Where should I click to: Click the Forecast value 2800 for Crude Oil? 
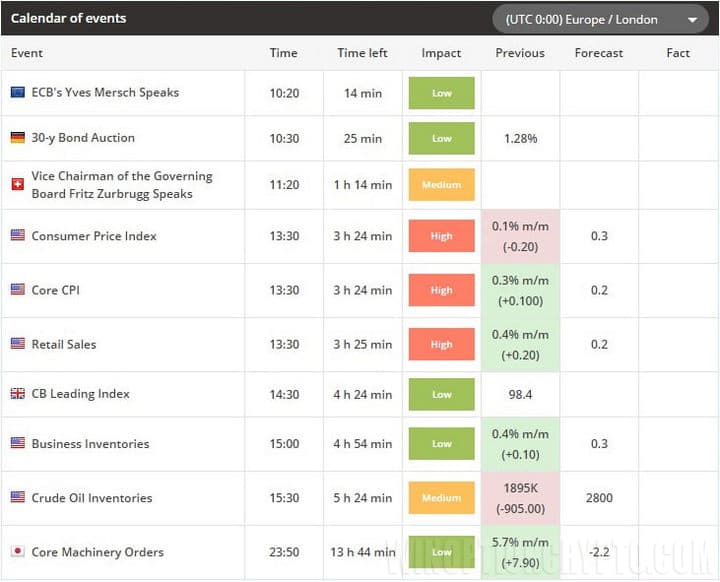coord(599,498)
